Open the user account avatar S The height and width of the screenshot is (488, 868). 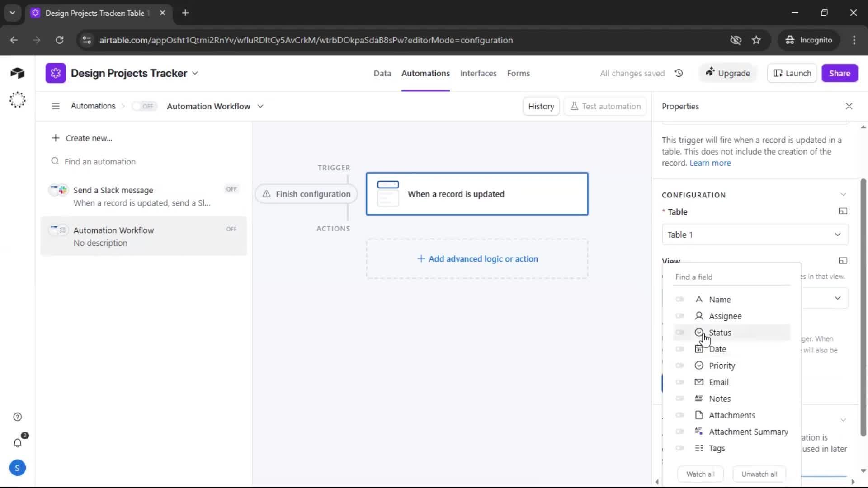[x=17, y=468]
